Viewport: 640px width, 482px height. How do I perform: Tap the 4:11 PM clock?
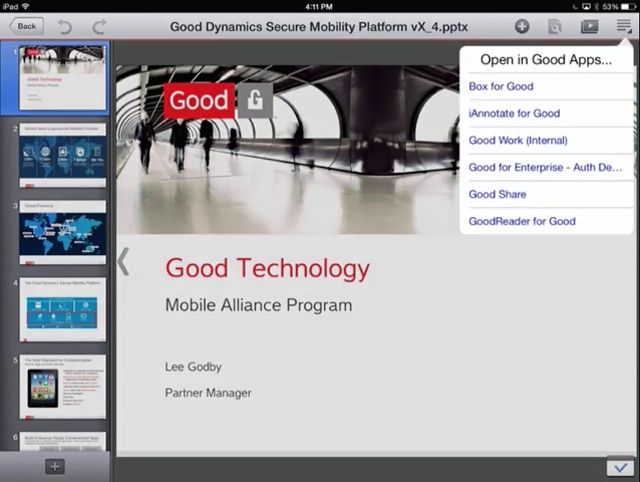click(319, 7)
